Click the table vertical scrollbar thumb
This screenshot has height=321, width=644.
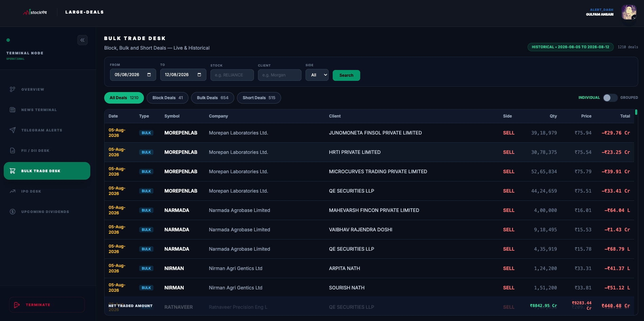pyautogui.click(x=636, y=112)
